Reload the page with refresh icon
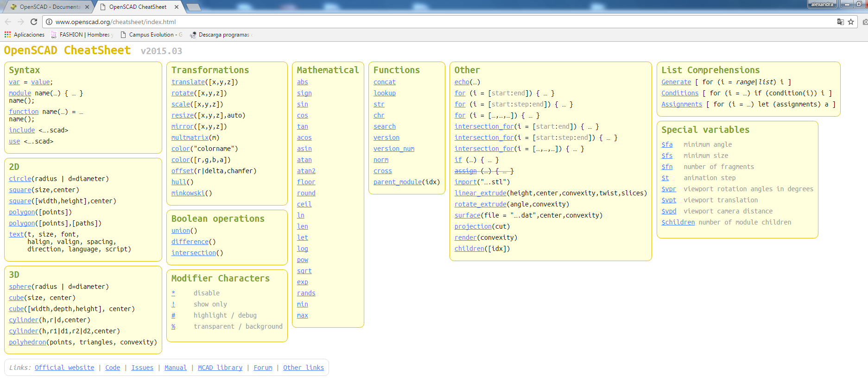 pyautogui.click(x=34, y=22)
